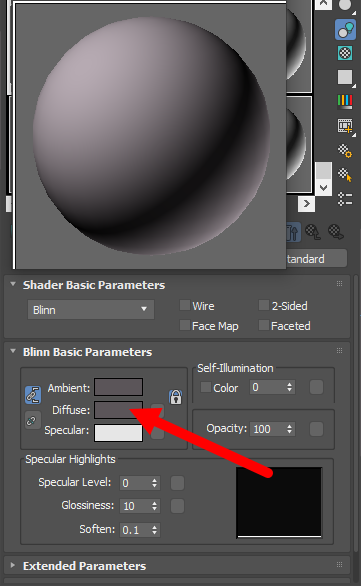Click the Self-Illumination value spinner arrows
This screenshot has width=361, height=586.
coord(290,388)
